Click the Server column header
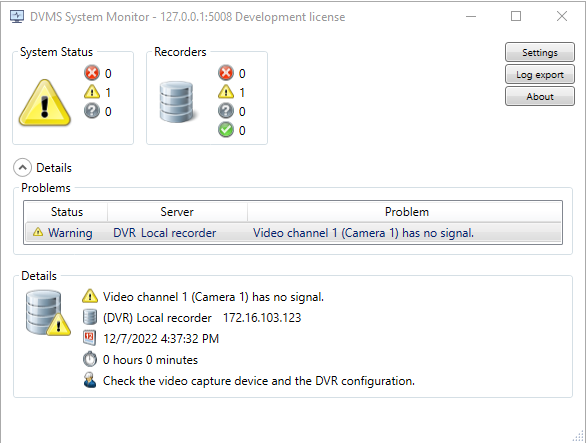The image size is (587, 443). click(x=177, y=212)
